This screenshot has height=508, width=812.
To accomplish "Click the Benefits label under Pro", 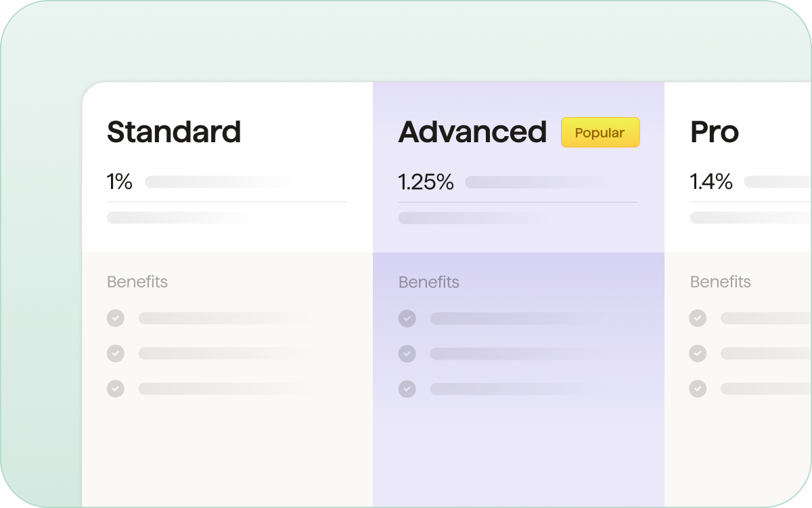I will (721, 282).
